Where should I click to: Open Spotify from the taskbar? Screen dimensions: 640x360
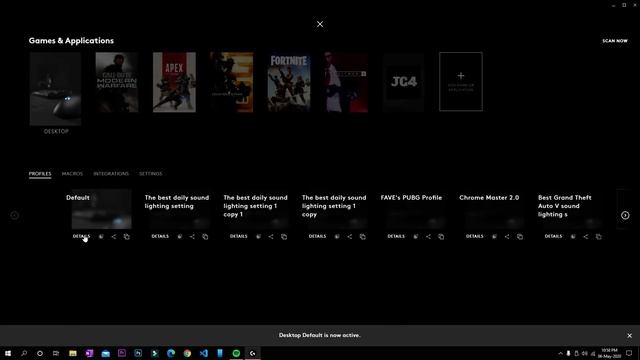tap(236, 353)
